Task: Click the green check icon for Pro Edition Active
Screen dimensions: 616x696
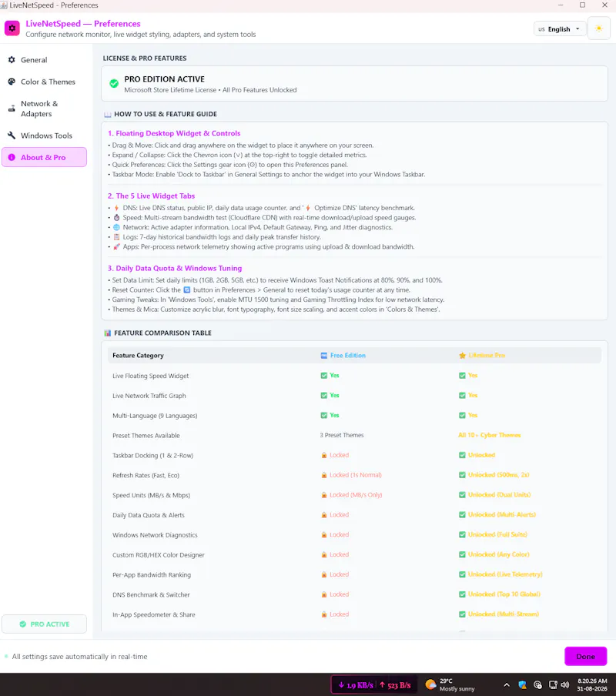Action: coord(114,83)
